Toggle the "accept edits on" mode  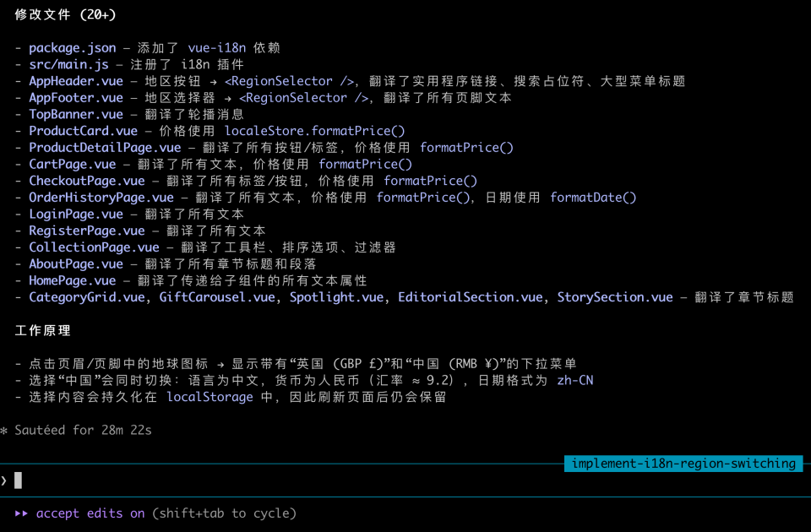90,513
